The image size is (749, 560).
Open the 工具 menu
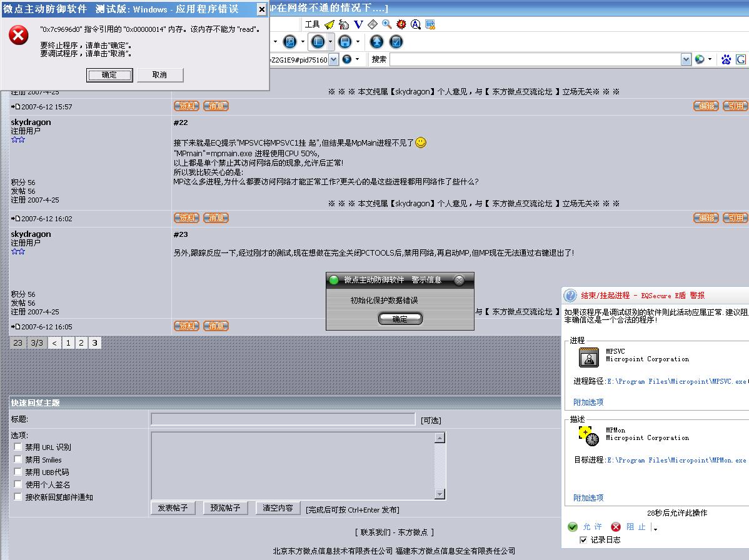312,24
